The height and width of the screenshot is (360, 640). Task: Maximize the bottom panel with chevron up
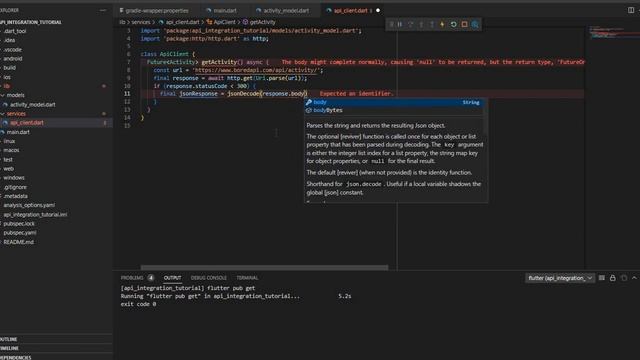634,278
